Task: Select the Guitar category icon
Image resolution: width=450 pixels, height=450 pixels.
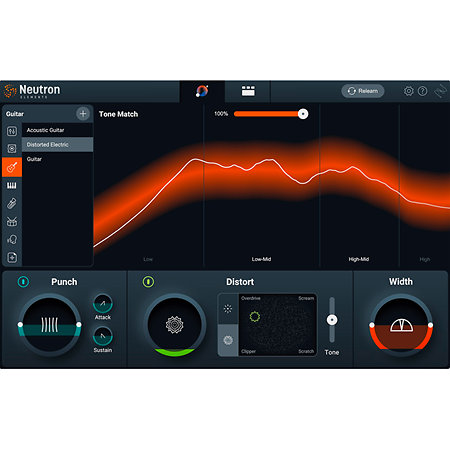Action: click(x=12, y=167)
